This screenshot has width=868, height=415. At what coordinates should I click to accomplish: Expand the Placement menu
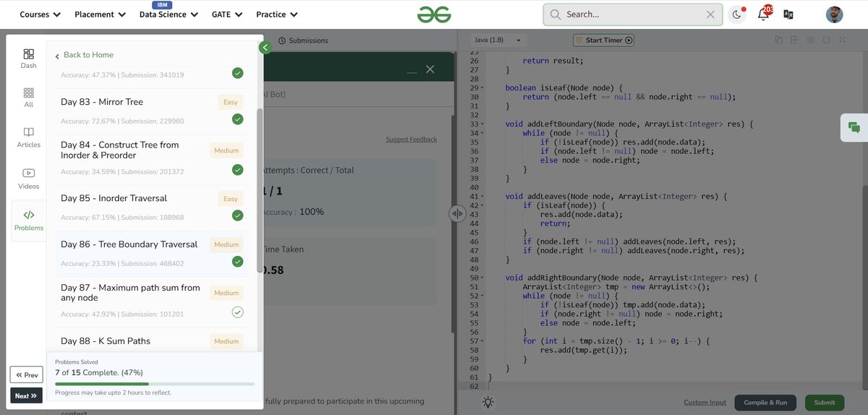101,14
